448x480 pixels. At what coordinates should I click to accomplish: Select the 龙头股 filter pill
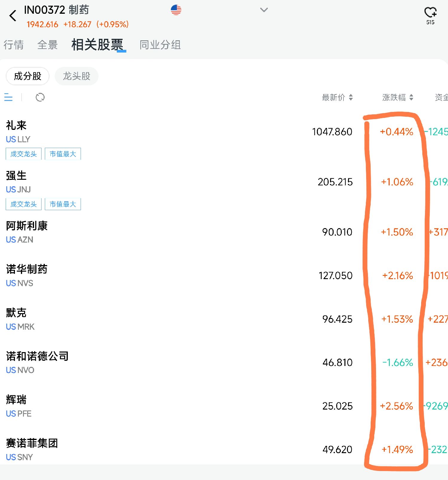click(x=76, y=76)
